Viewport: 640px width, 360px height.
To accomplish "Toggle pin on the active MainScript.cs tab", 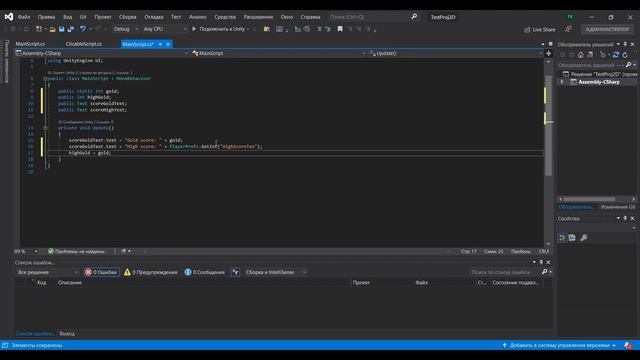I will pos(160,44).
